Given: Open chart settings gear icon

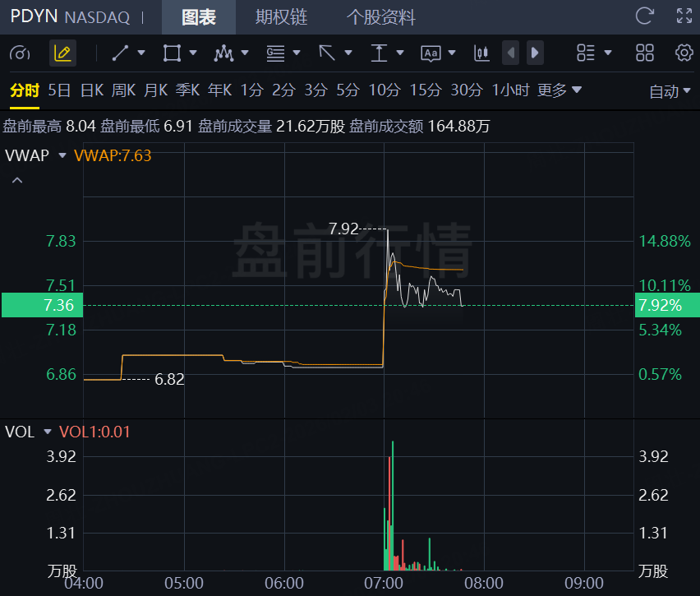Looking at the screenshot, I should pyautogui.click(x=684, y=53).
